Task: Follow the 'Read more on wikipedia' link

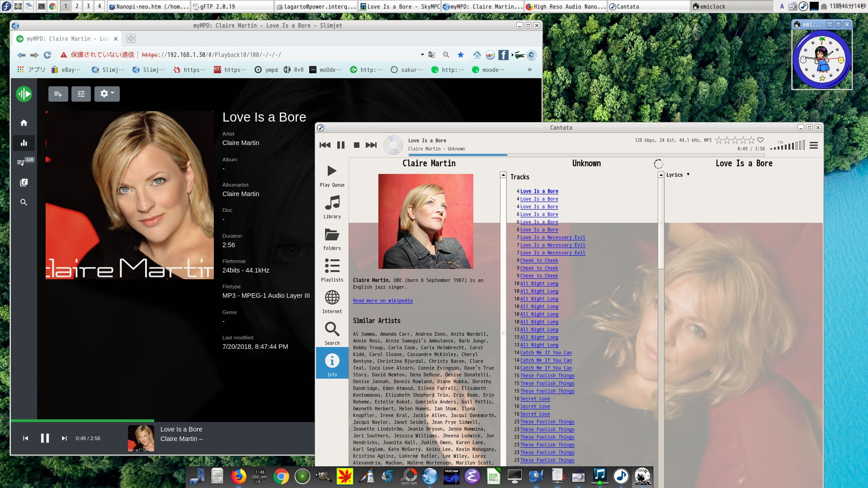Action: pyautogui.click(x=382, y=300)
